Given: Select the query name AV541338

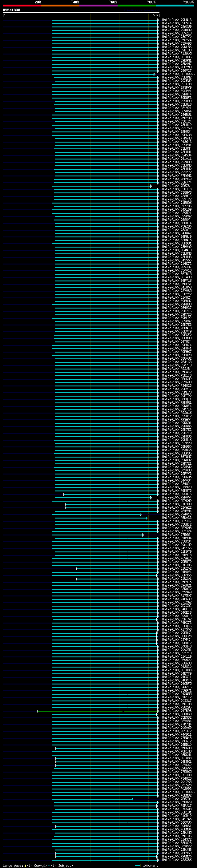Looking at the screenshot, I should (11, 10).
